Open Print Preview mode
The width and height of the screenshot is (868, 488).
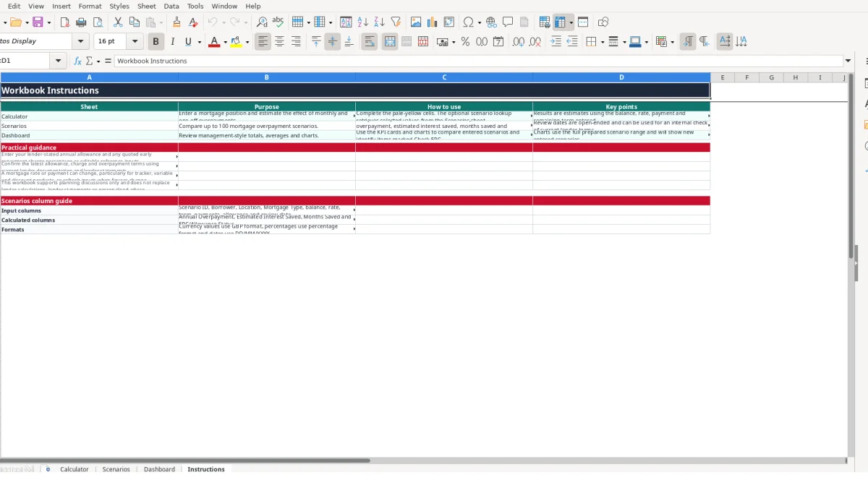point(98,22)
